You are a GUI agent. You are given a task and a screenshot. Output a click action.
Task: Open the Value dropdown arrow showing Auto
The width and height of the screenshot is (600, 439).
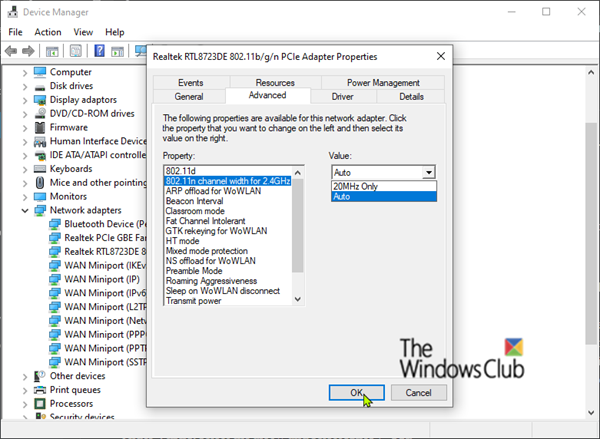pos(429,173)
